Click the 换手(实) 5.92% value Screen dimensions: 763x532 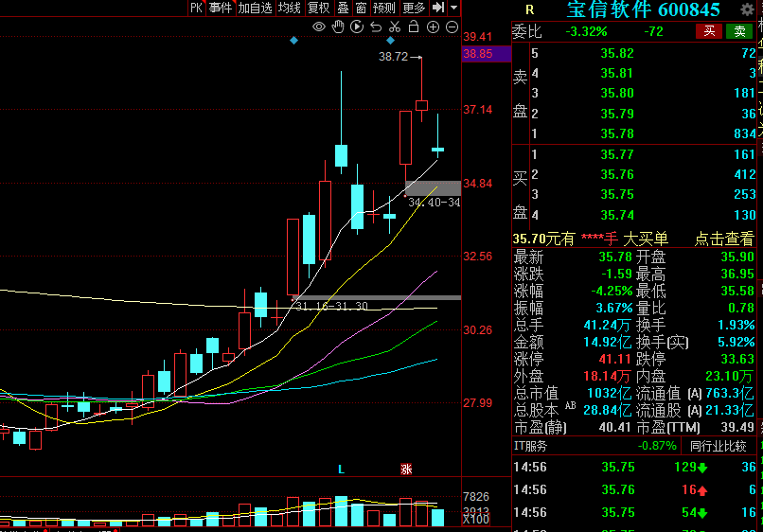coord(736,342)
